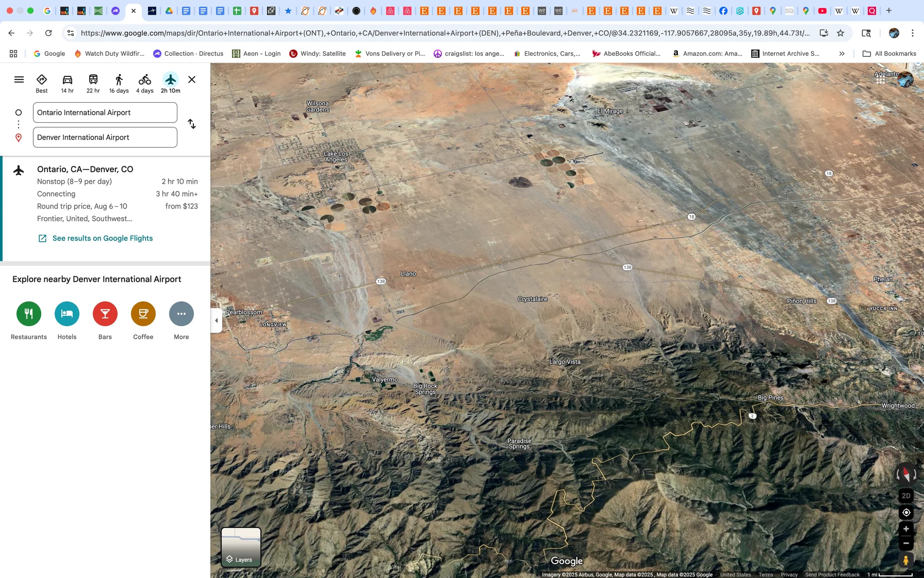This screenshot has width=924, height=578.
Task: Open the Google Maps hamburger menu
Action: [19, 79]
